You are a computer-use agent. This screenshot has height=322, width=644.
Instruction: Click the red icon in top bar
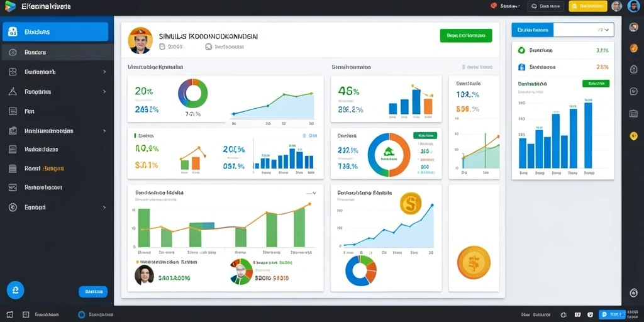tap(493, 6)
